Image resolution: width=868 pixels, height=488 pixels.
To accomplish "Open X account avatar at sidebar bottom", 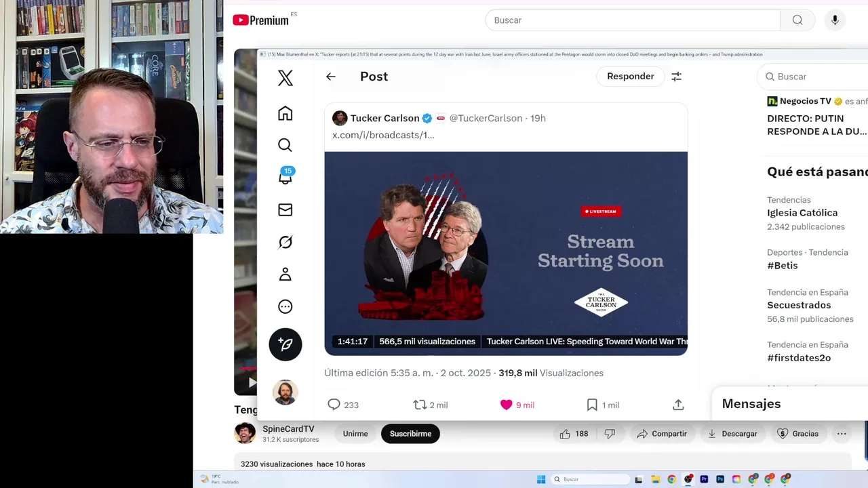I will coord(285,392).
